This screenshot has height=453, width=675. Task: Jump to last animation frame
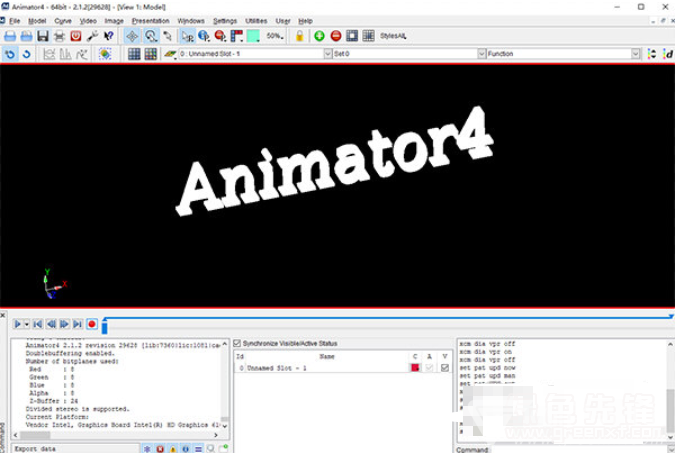[77, 324]
